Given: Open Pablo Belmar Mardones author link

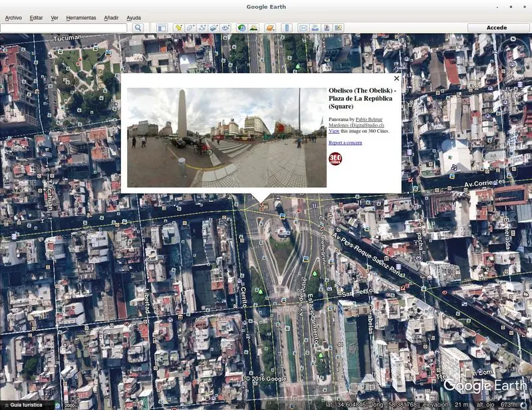Looking at the screenshot, I should point(356,122).
